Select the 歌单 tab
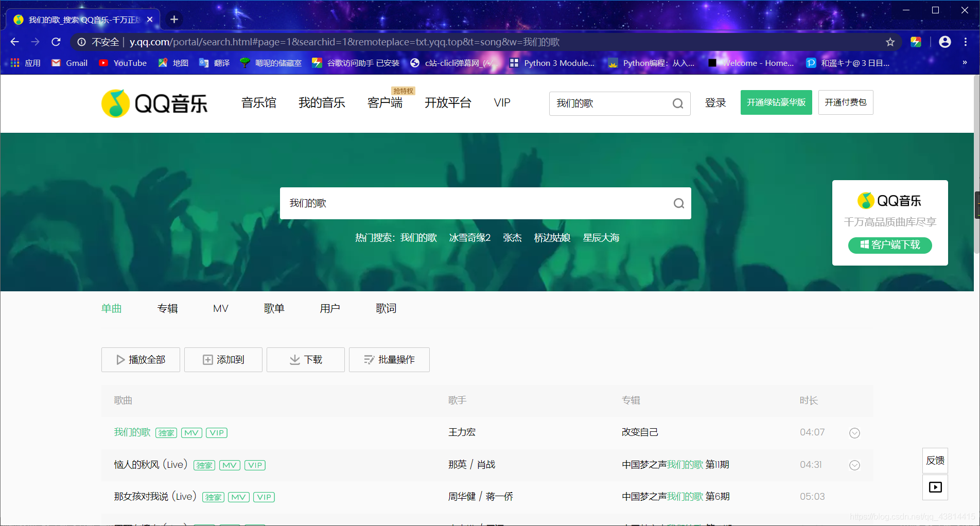 pos(274,308)
